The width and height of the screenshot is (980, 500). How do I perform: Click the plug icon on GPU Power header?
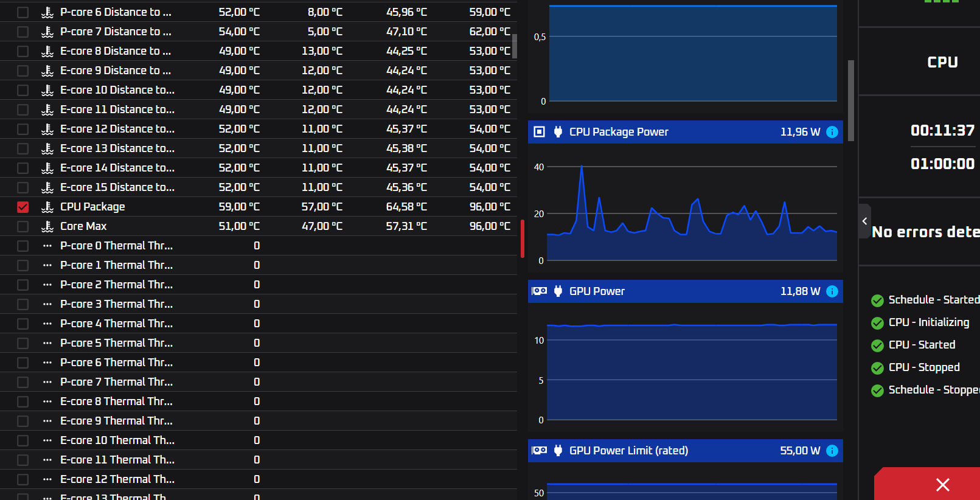(x=558, y=291)
